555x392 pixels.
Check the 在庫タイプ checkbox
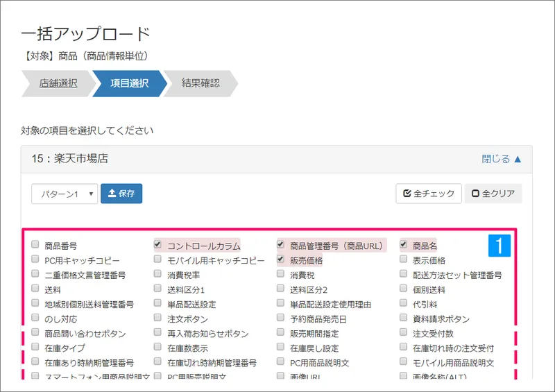pyautogui.click(x=35, y=346)
